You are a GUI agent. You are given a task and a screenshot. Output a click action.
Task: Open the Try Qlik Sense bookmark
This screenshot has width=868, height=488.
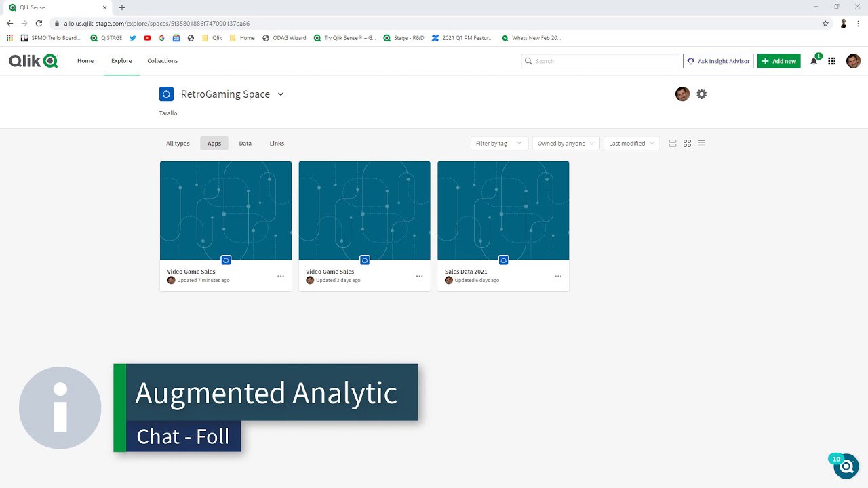(344, 38)
